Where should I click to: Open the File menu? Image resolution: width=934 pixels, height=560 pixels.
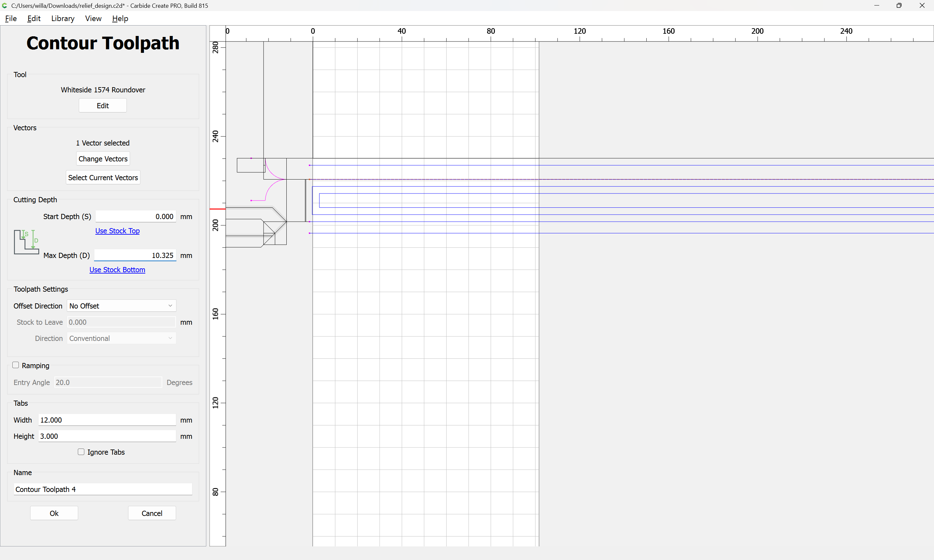pyautogui.click(x=11, y=18)
